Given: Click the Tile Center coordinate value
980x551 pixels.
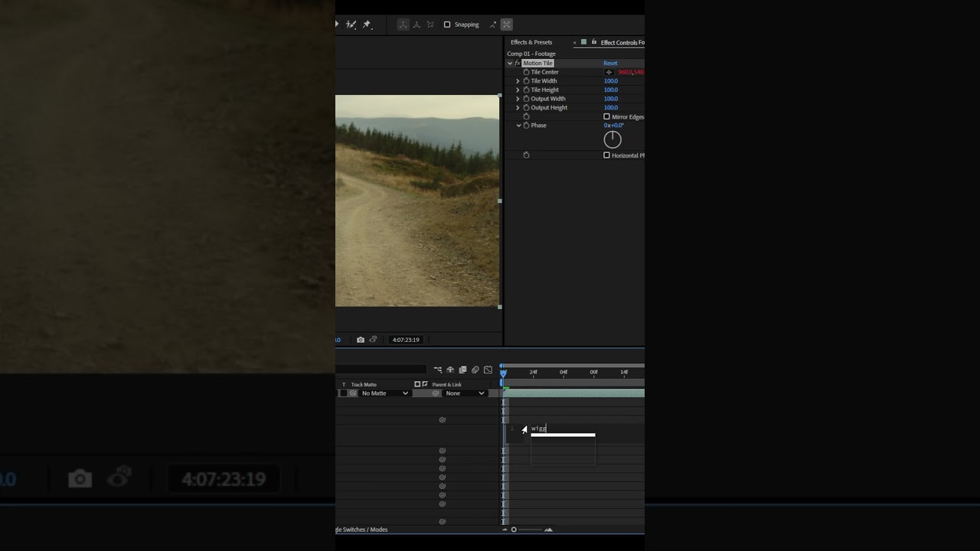Looking at the screenshot, I should pos(631,72).
